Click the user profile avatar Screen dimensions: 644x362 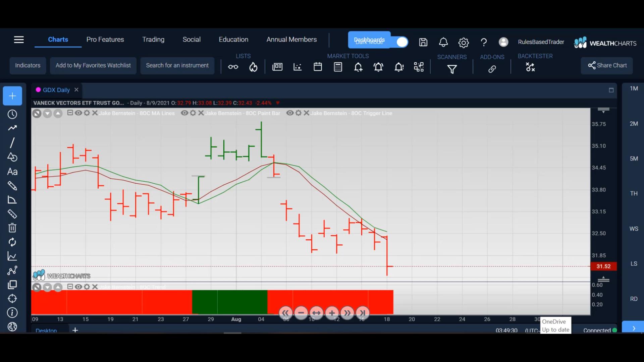[503, 42]
